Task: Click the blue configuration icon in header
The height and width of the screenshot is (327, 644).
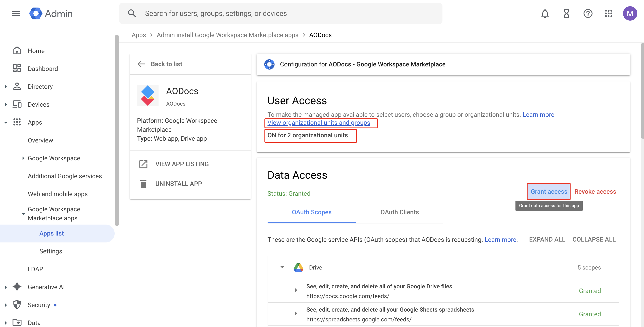Action: pyautogui.click(x=269, y=64)
